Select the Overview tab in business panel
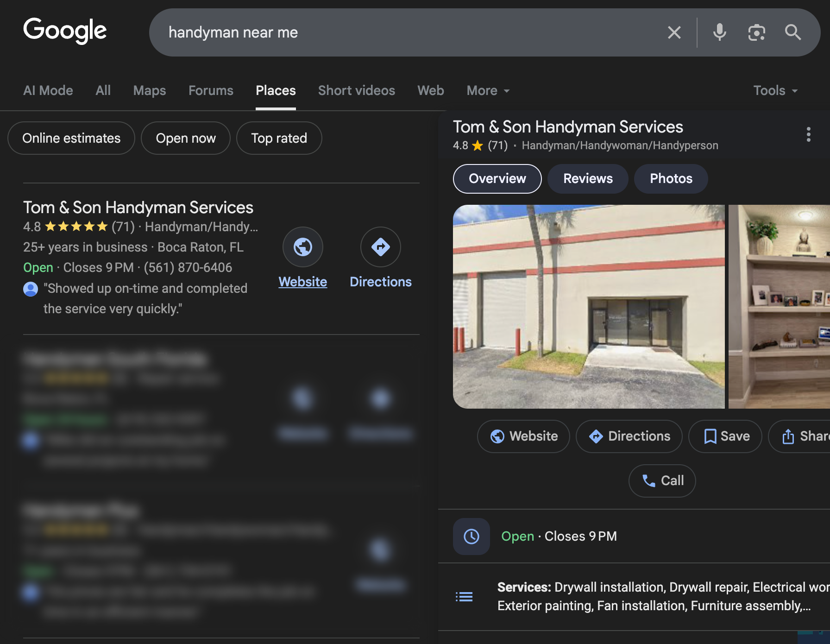 click(x=497, y=179)
